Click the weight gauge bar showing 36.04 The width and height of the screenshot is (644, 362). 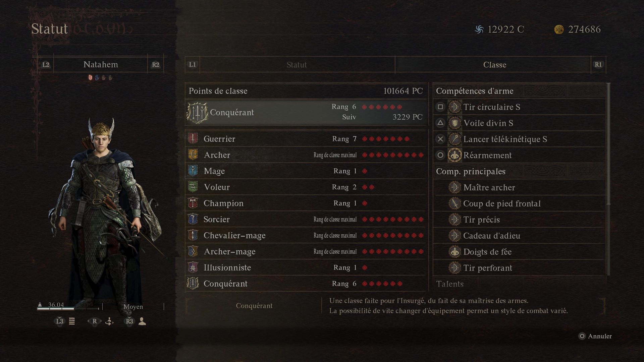(68, 308)
